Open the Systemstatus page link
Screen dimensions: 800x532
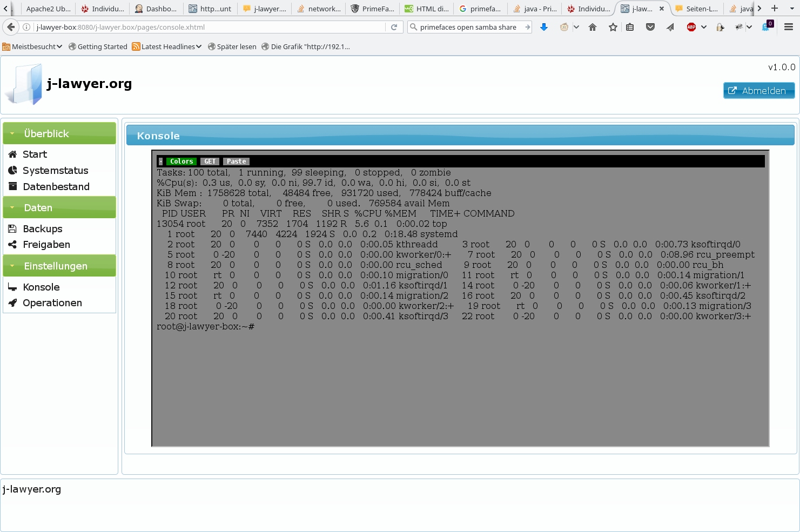pos(56,171)
